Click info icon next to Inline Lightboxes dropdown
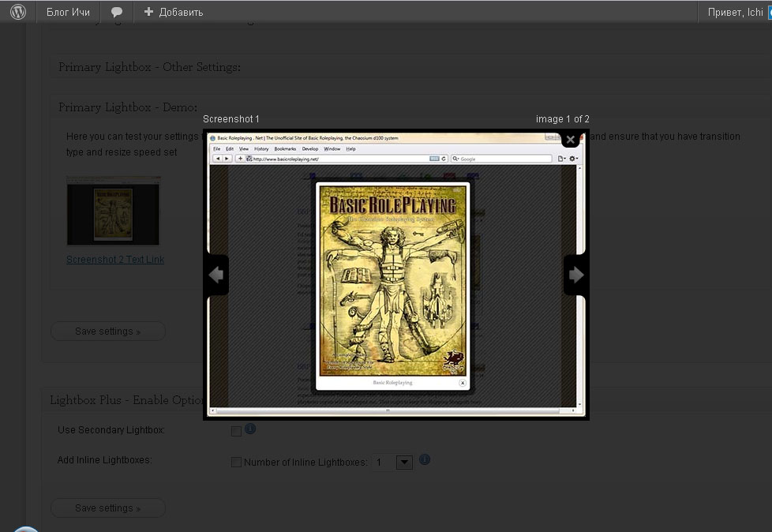Viewport: 772px width, 532px height. [x=425, y=459]
